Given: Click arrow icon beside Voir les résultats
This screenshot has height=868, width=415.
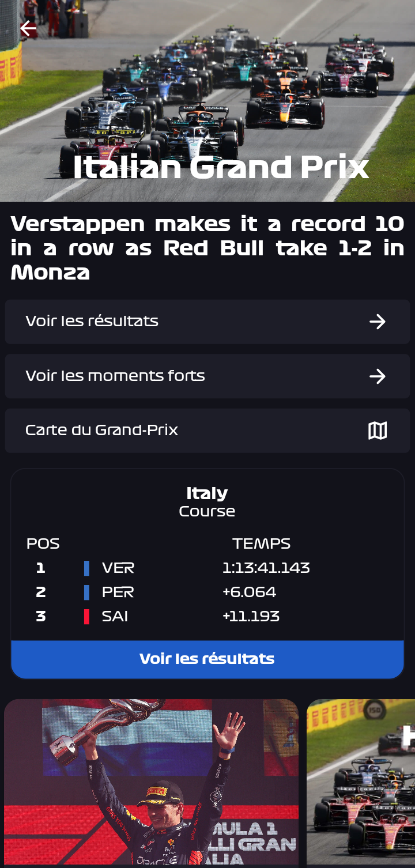Looking at the screenshot, I should [378, 322].
